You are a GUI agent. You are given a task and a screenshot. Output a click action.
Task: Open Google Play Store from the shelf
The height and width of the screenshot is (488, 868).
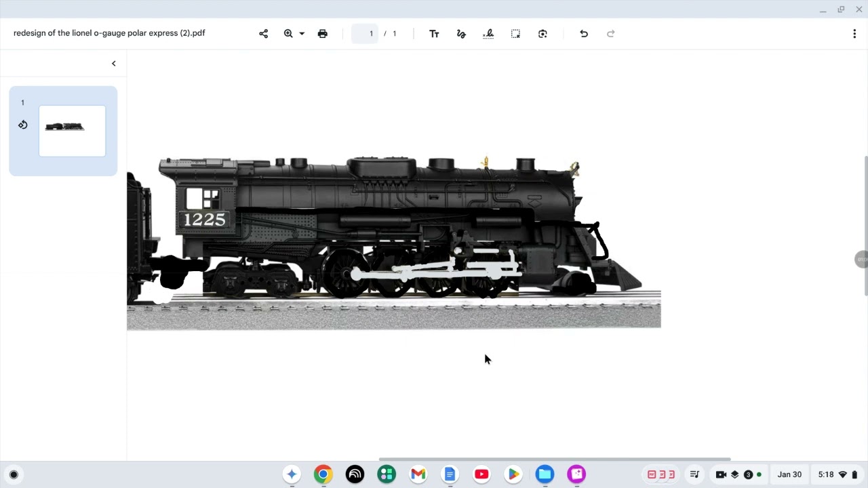click(x=513, y=474)
